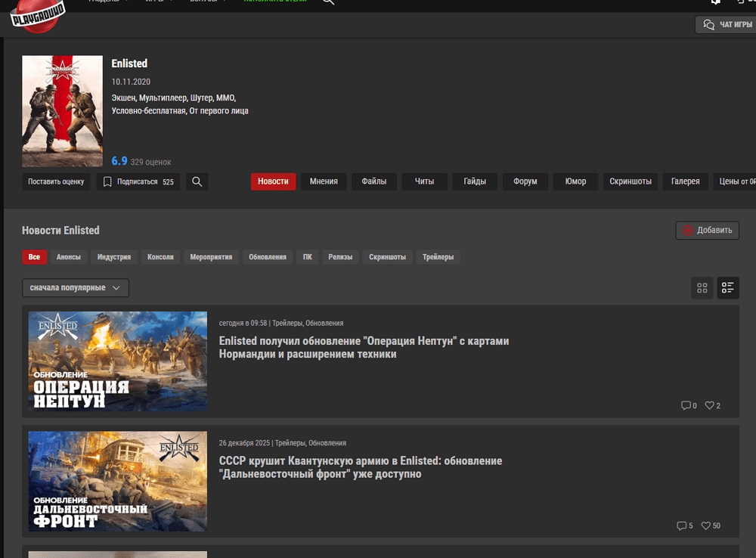The image size is (756, 558).
Task: Filter the news by Релизы
Action: pyautogui.click(x=340, y=257)
